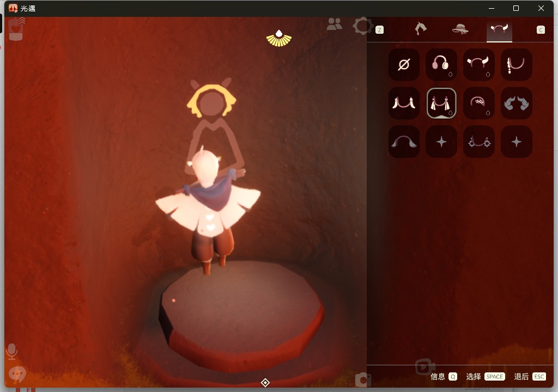Image resolution: width=558 pixels, height=392 pixels.
Task: Equip the gray arched headband accessory
Action: click(404, 142)
